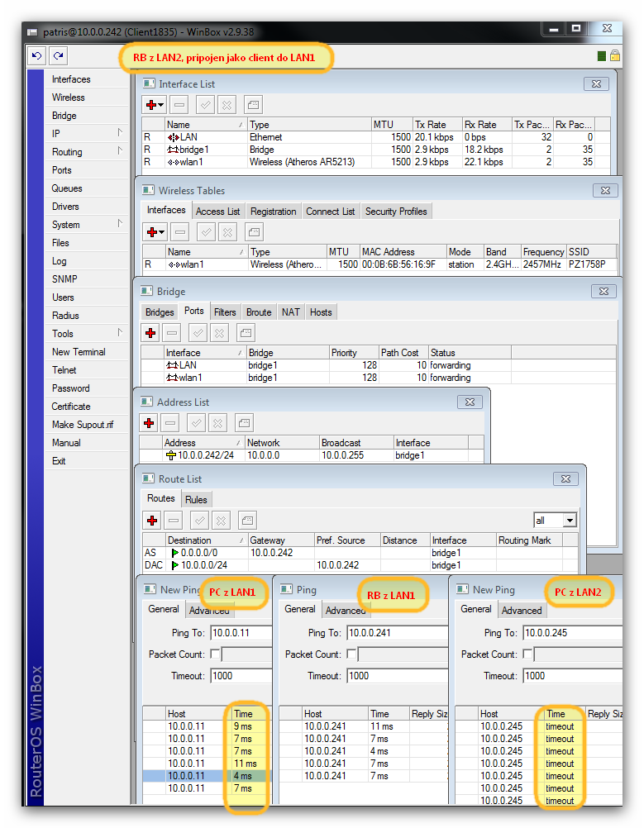Screen dimensions: 644x828
Task: Open the add dropdown arrow in Interface List
Action: pos(161,105)
